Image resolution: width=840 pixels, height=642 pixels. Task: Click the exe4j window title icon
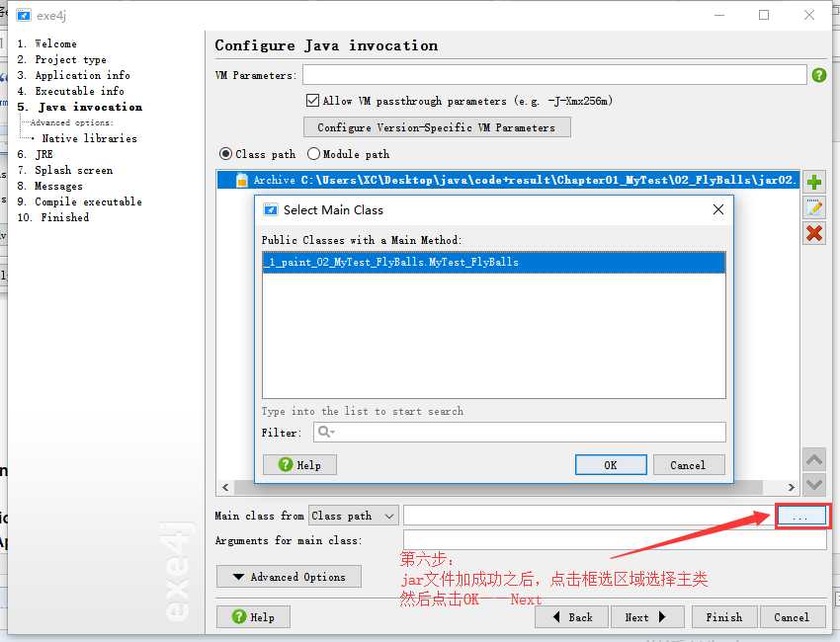coord(24,15)
